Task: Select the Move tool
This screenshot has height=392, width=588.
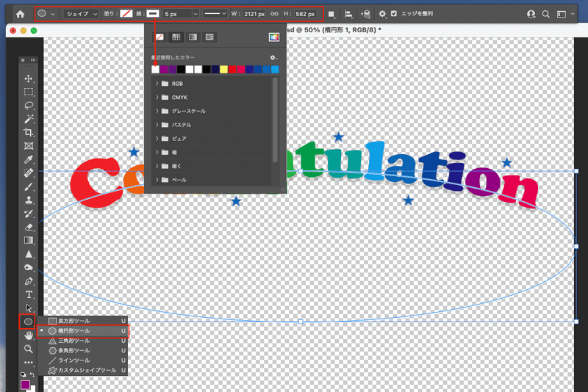Action: (x=29, y=79)
